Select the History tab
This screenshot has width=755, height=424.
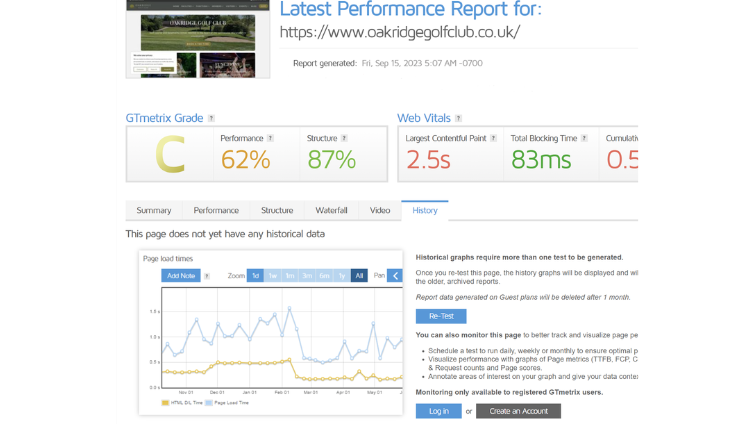pos(425,210)
